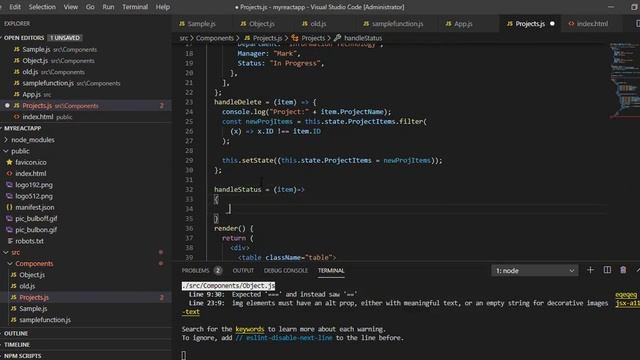The height and width of the screenshot is (360, 640).
Task: Click the editor minimap
Action: (x=624, y=80)
